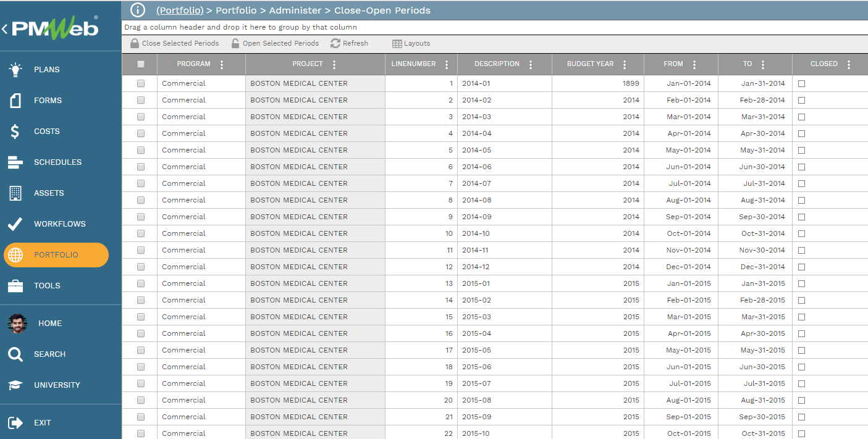Open the Schedules menu in the sidebar
This screenshot has width=868, height=439.
pos(57,162)
